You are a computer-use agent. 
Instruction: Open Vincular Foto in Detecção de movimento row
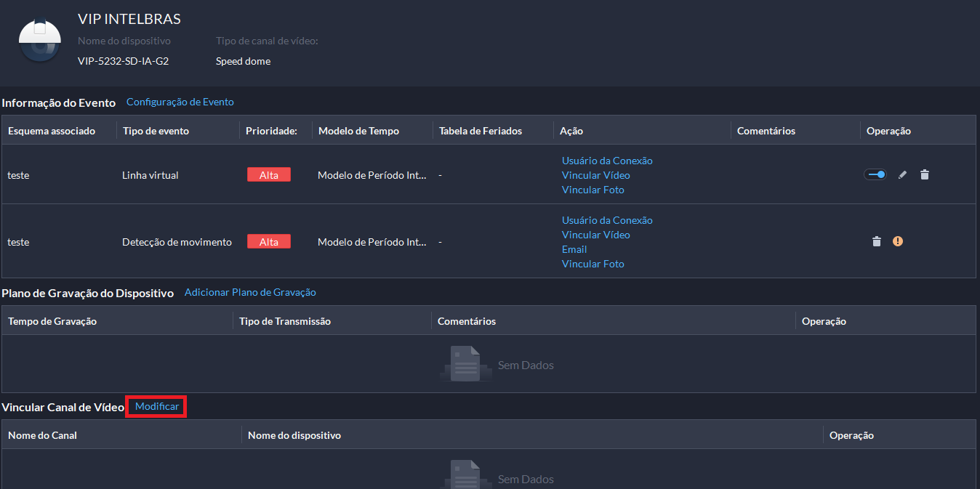pos(593,264)
